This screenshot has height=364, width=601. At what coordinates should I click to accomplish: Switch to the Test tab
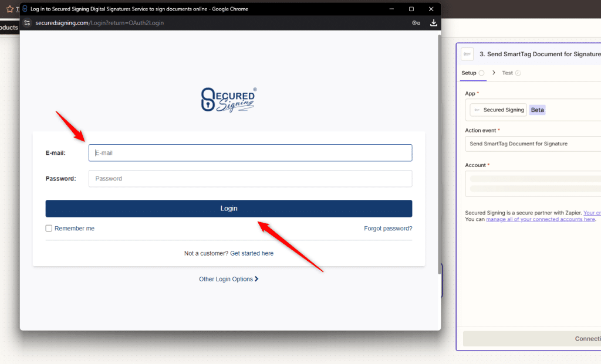[x=509, y=73]
